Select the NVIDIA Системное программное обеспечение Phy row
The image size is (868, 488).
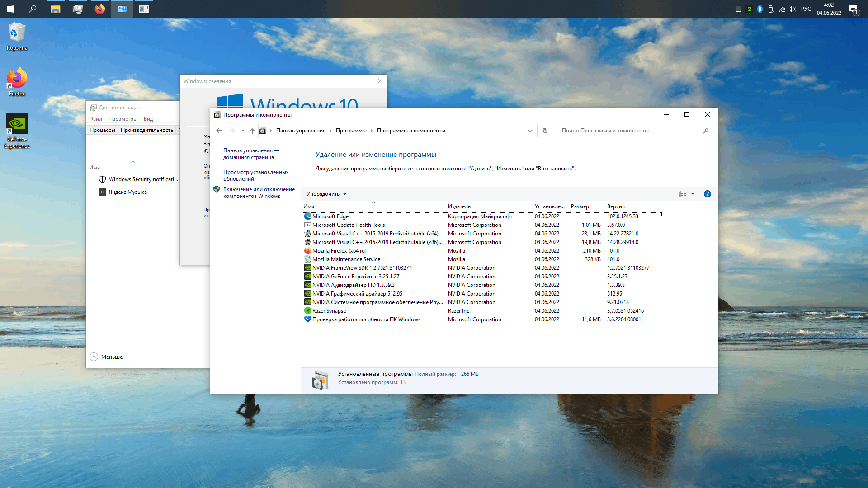[x=482, y=302]
